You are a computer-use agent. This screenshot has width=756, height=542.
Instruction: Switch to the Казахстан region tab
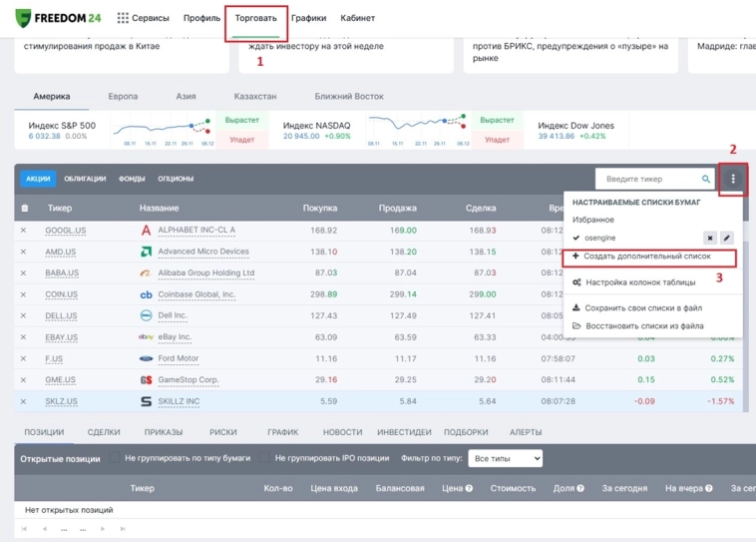click(255, 97)
